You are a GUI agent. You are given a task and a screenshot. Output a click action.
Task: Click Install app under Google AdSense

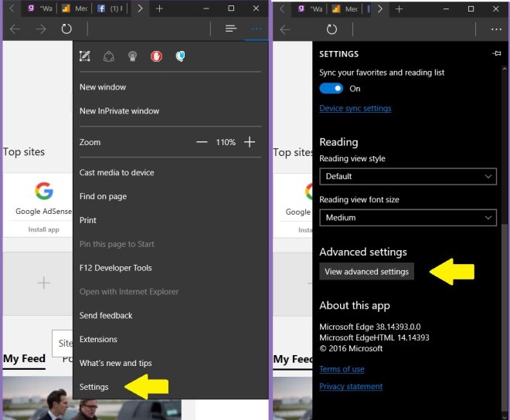pyautogui.click(x=43, y=229)
